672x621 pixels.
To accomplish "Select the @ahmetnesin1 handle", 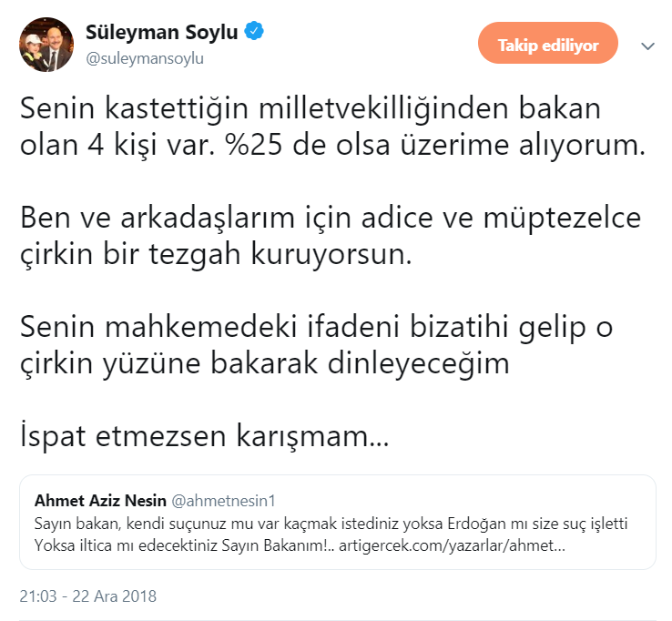I will (223, 501).
